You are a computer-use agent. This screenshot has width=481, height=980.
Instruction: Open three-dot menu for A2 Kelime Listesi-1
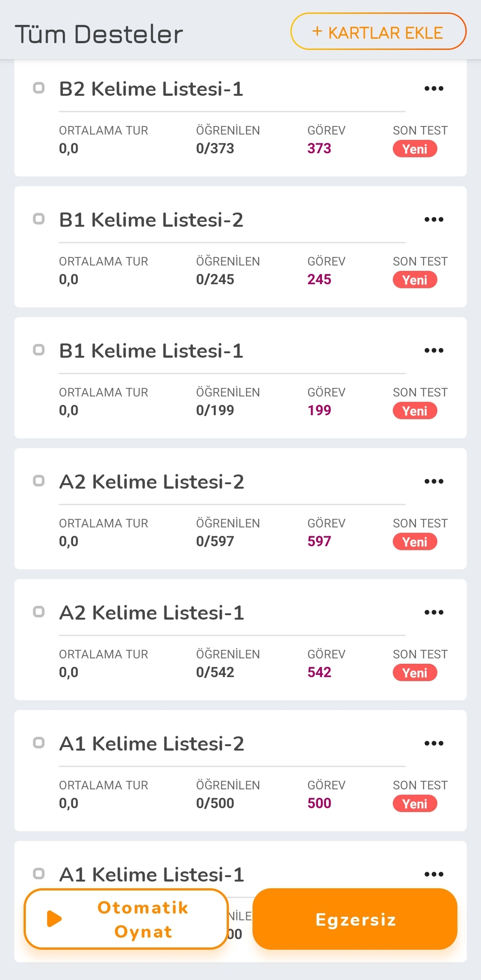click(434, 612)
